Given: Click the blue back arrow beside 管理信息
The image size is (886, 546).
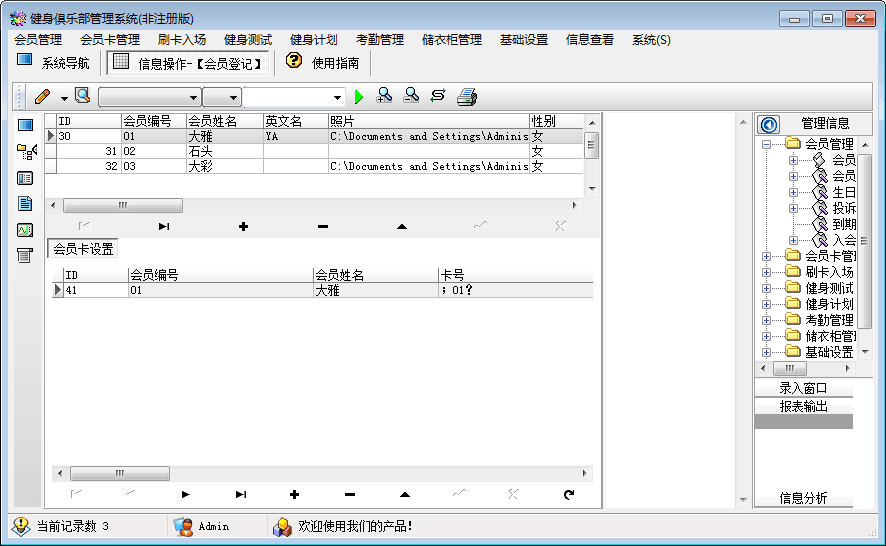Looking at the screenshot, I should (x=769, y=124).
